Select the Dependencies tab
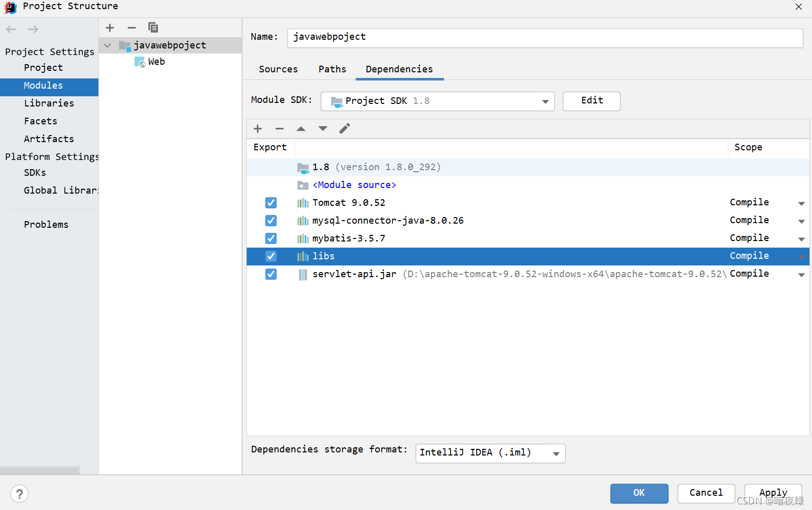 (400, 69)
